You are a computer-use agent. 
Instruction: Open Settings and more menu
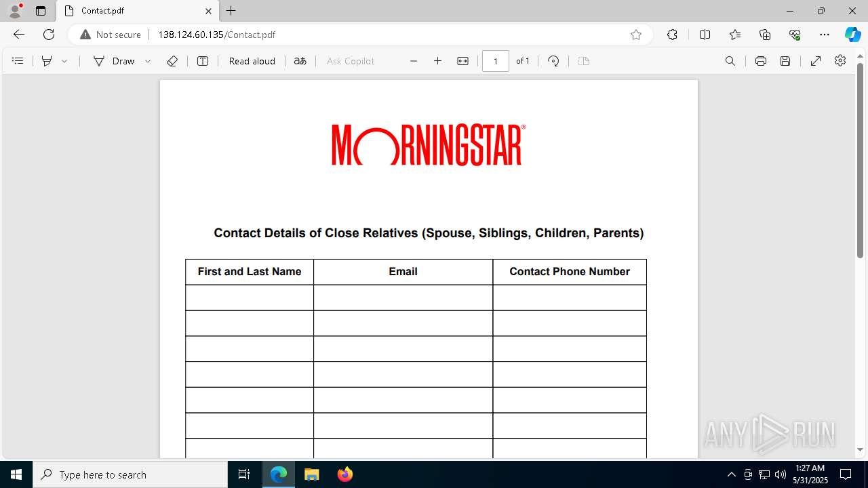tap(825, 35)
